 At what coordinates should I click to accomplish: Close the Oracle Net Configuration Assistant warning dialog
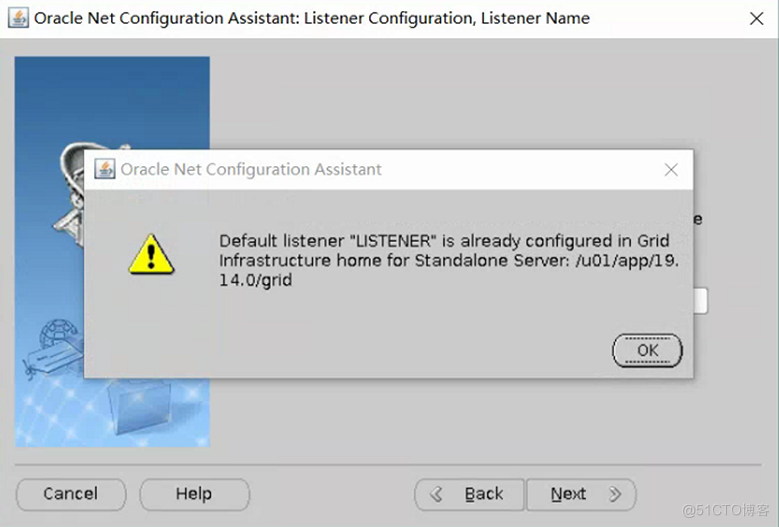pos(671,170)
